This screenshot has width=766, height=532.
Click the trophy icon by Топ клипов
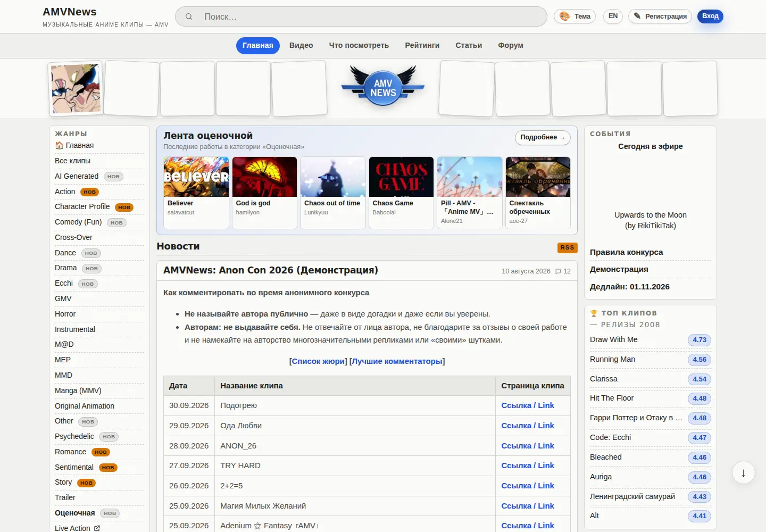click(x=594, y=313)
